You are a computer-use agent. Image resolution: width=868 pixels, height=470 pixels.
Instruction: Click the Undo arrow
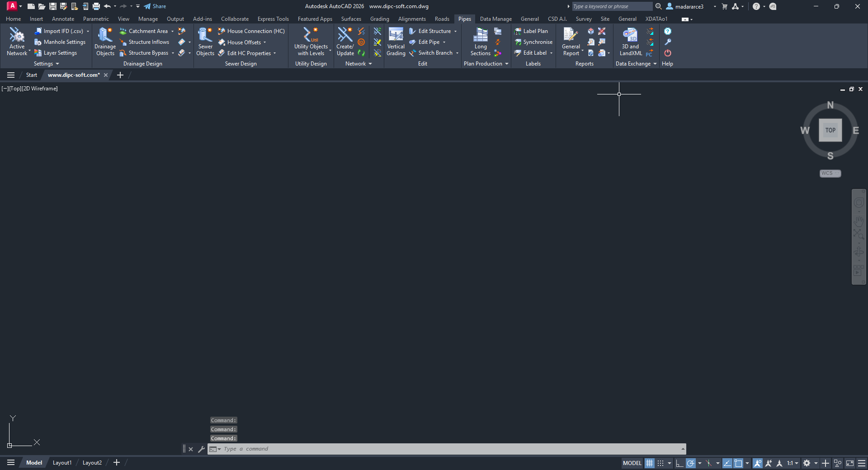107,6
